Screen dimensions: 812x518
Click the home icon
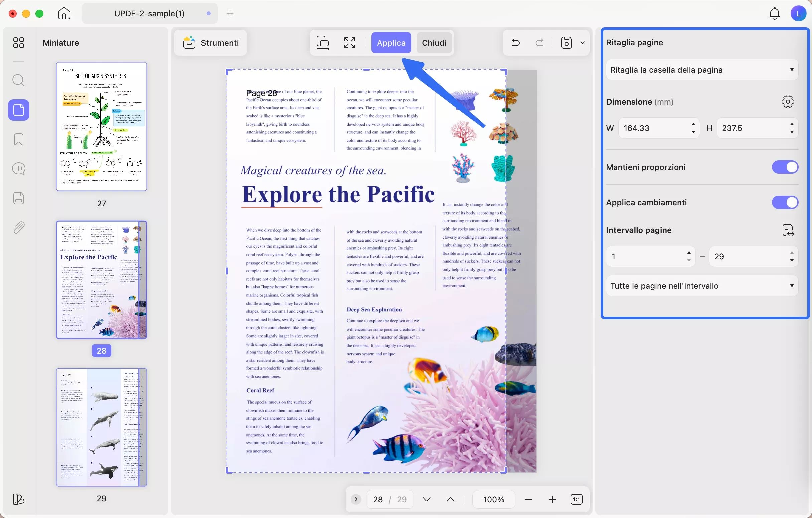(64, 13)
